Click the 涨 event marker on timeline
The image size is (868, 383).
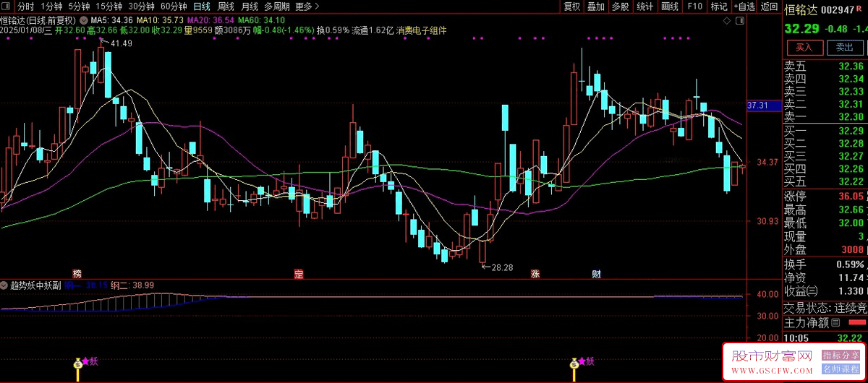536,274
